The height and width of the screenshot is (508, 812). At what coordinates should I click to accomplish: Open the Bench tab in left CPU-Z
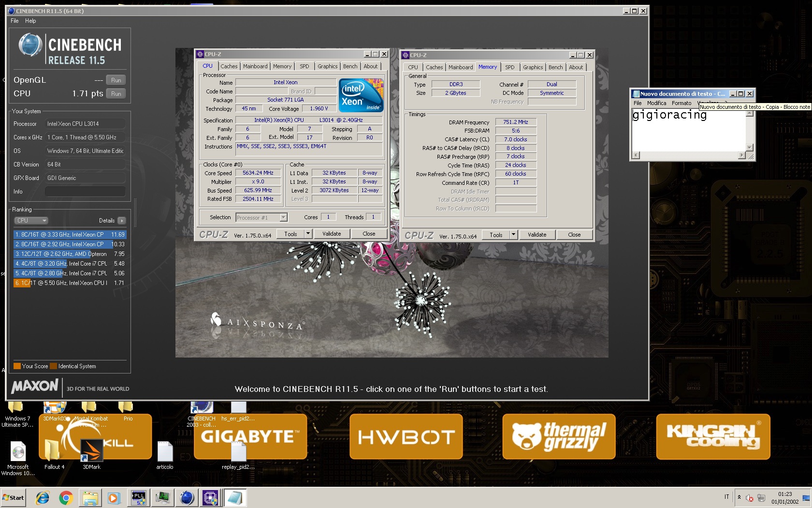click(350, 67)
